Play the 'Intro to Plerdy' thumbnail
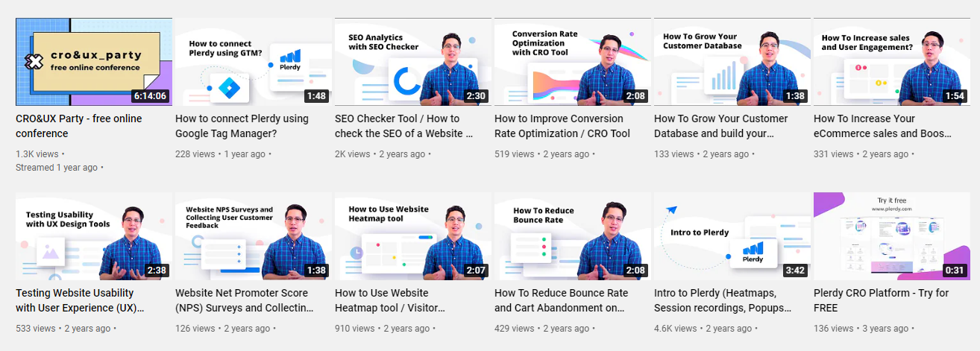The height and width of the screenshot is (351, 980). click(x=732, y=236)
